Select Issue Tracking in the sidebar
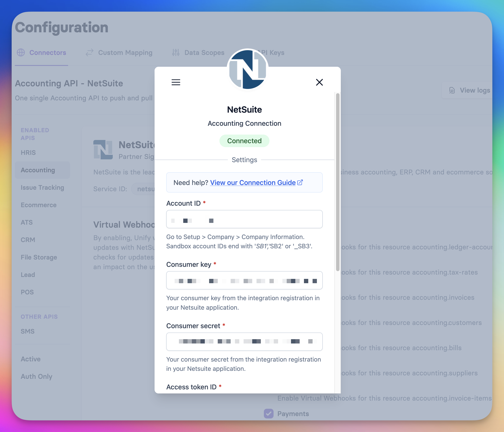Screen dimensions: 504x432 42,188
